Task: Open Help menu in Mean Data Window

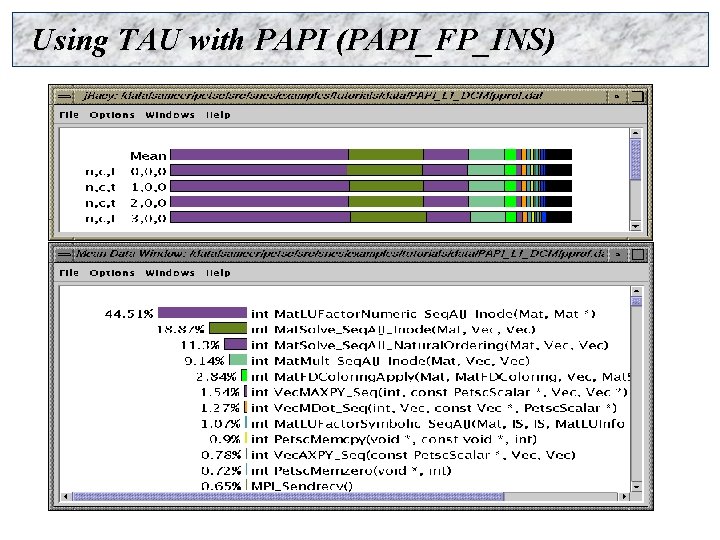Action: (x=218, y=273)
